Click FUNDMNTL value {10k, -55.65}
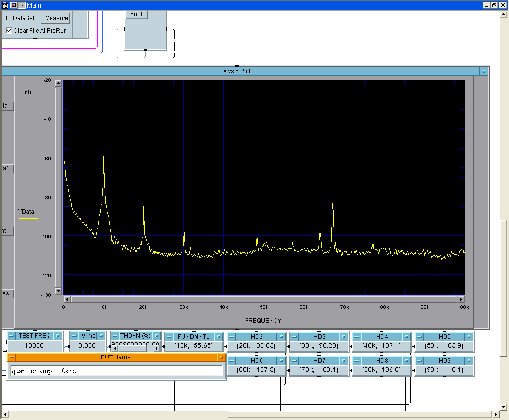509x420 pixels. pyautogui.click(x=194, y=346)
